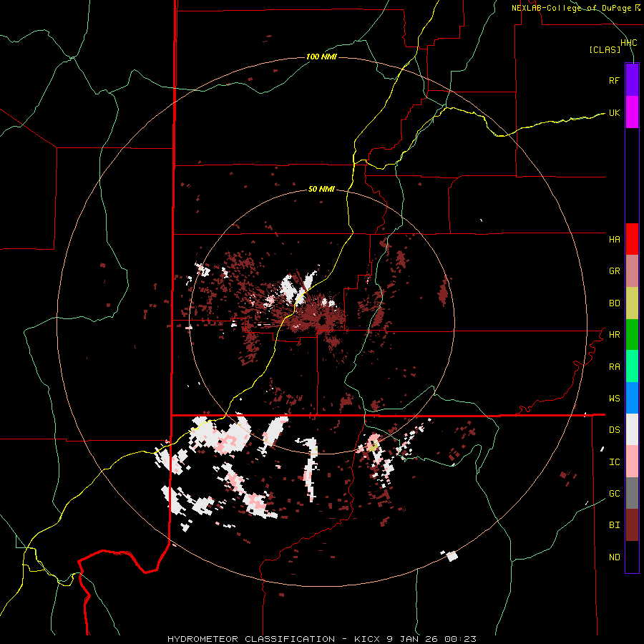Click the 100 NMI range ring label
The image size is (644, 644).
321,57
